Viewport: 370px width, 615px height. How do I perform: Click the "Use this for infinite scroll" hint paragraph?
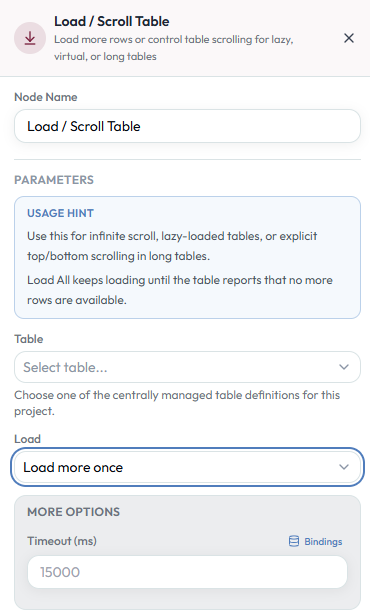tap(172, 246)
